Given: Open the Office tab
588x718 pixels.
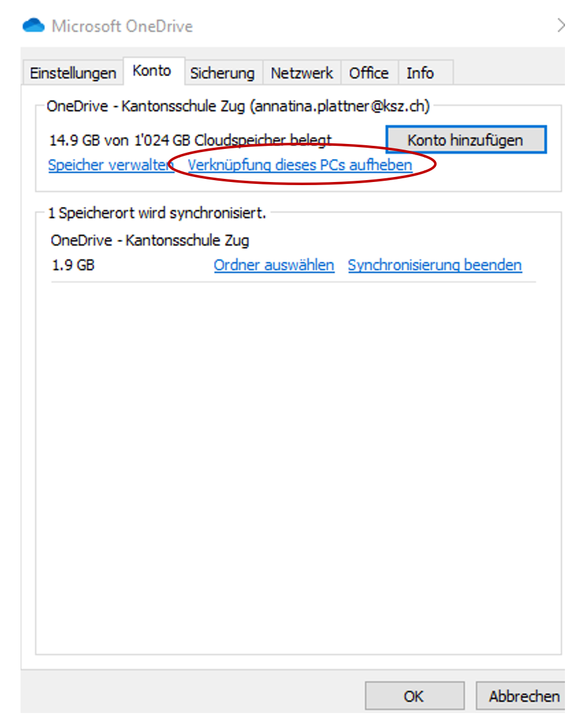Looking at the screenshot, I should click(369, 74).
